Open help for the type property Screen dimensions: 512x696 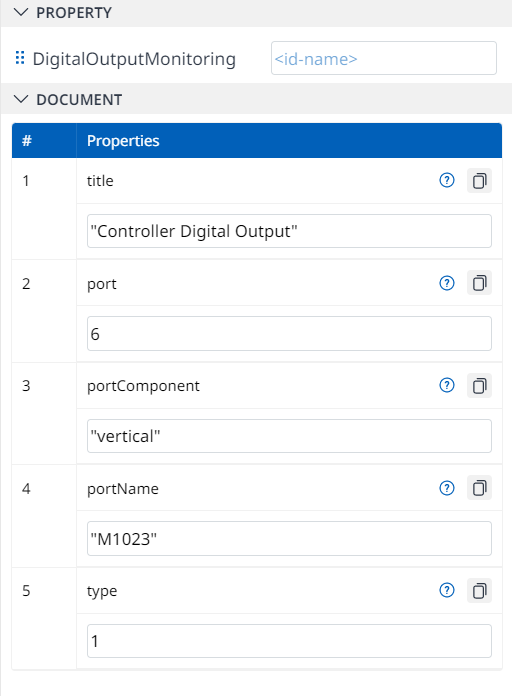(447, 590)
